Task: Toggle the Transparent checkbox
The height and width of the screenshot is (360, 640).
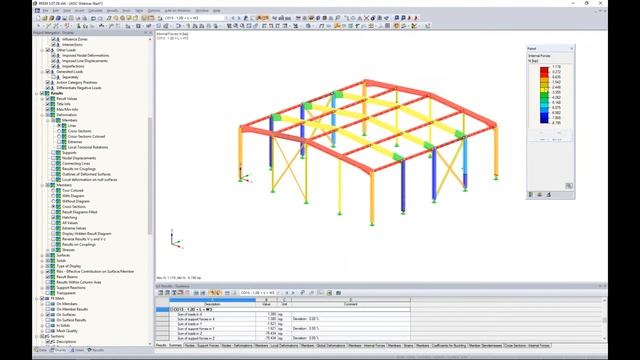Action: point(48,293)
